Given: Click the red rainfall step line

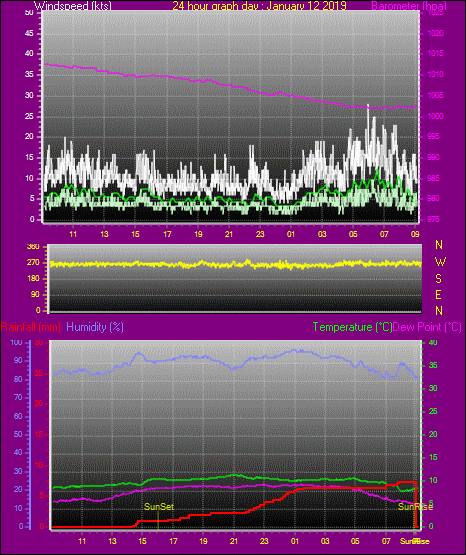Looking at the screenshot, I should coord(235,513).
